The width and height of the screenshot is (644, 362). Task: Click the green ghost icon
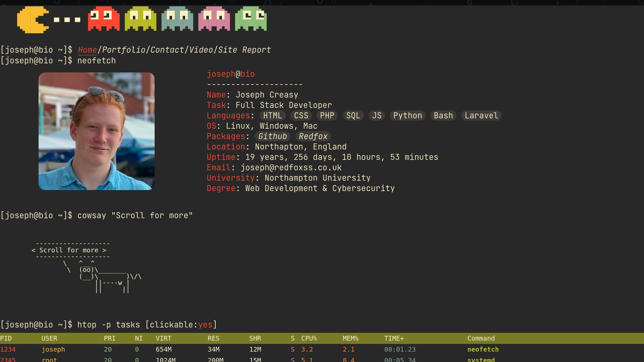(x=251, y=19)
